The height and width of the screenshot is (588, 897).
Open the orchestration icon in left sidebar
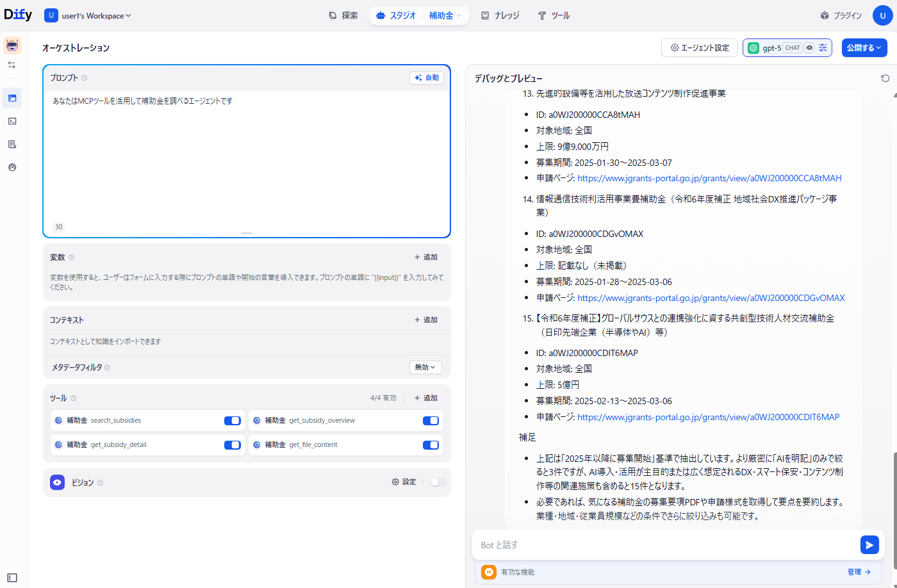pos(12,98)
